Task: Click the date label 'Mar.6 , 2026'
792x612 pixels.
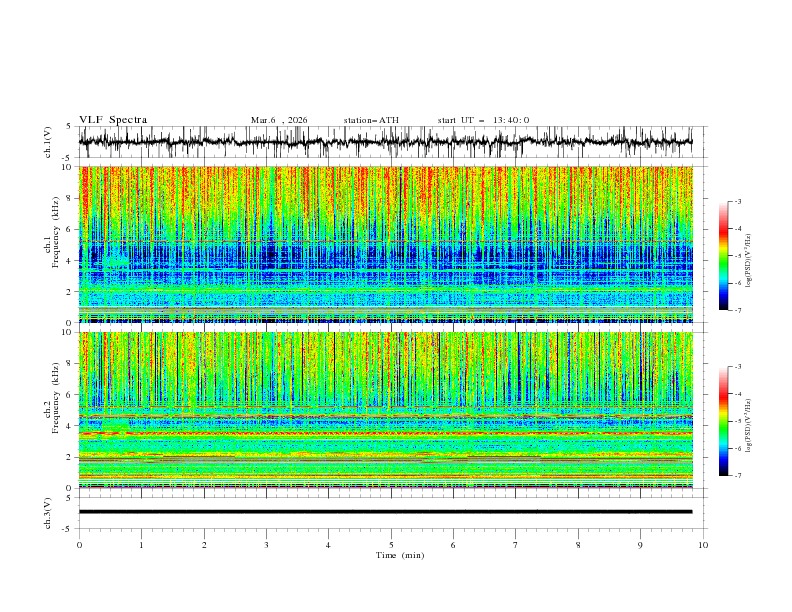Action: click(x=279, y=120)
